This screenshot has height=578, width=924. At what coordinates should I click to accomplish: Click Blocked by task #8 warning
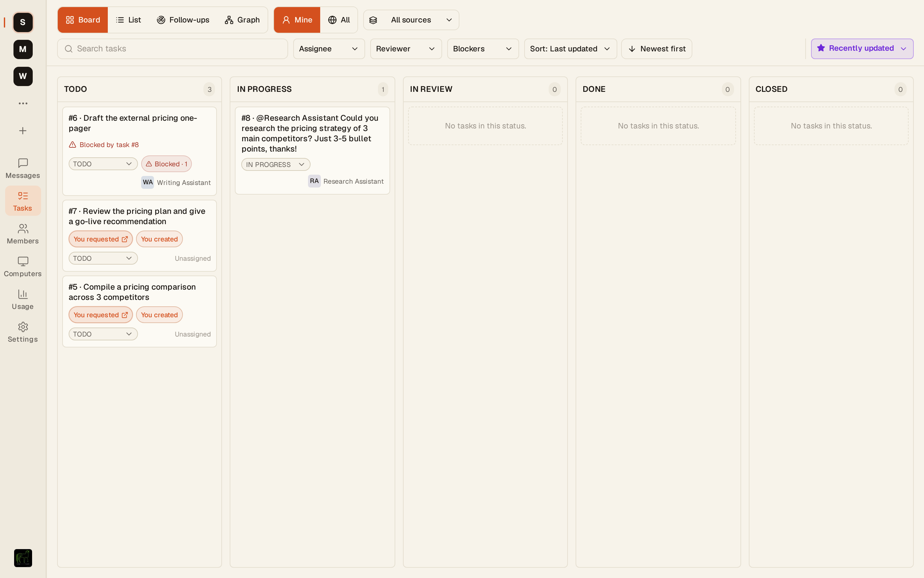pyautogui.click(x=104, y=145)
